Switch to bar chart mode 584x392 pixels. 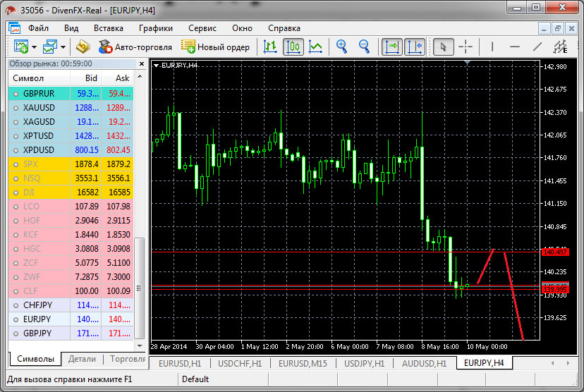270,47
